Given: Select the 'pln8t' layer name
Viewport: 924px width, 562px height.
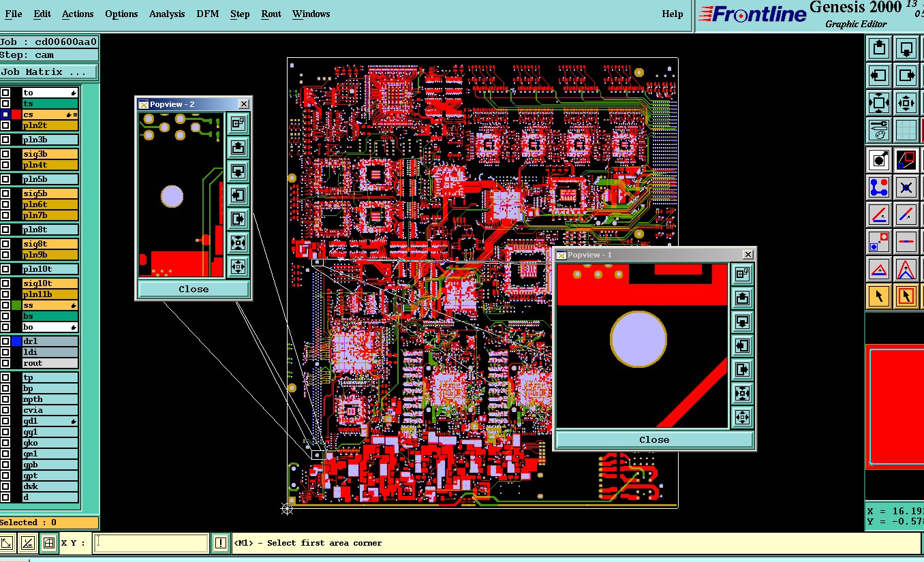Looking at the screenshot, I should (50, 230).
